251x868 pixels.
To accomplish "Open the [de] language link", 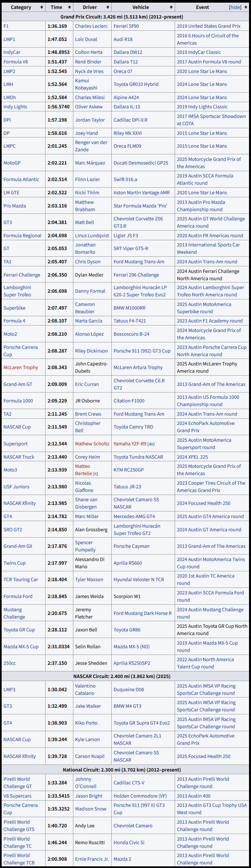I will tap(151, 444).
